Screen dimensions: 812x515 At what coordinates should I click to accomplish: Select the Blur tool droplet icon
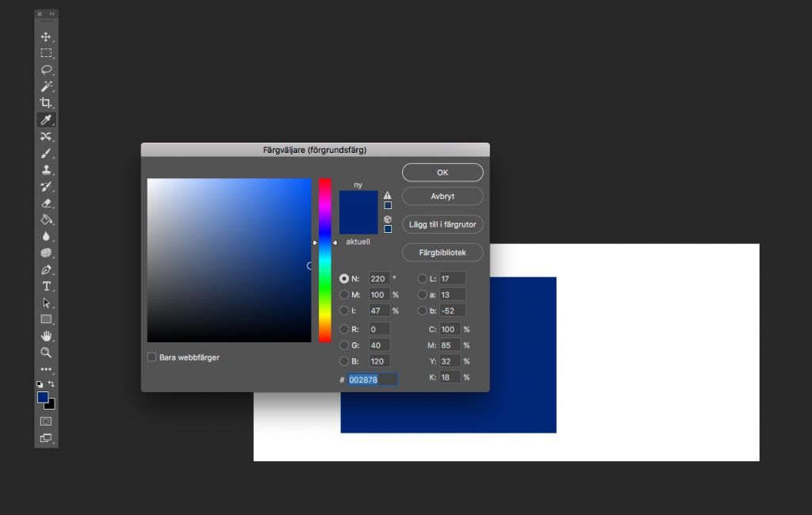coord(46,236)
